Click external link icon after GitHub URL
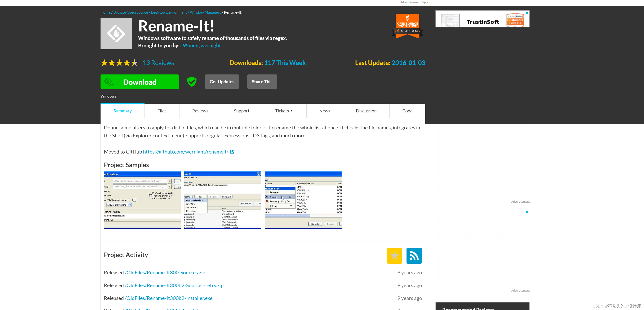644x310 pixels. point(232,152)
